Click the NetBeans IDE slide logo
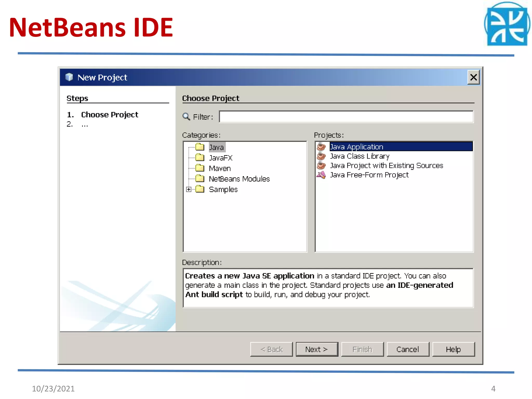Image resolution: width=532 pixels, height=399 pixels. (507, 24)
